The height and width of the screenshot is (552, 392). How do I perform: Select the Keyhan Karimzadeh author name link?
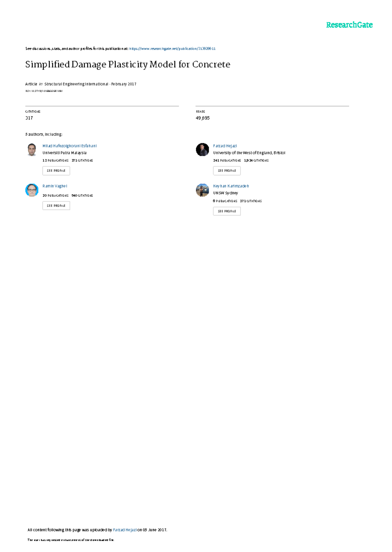point(231,186)
